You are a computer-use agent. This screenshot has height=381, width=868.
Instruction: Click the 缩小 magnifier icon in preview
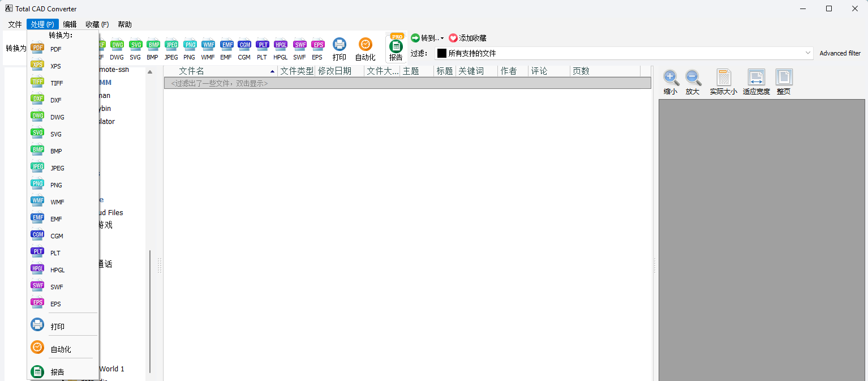[671, 82]
